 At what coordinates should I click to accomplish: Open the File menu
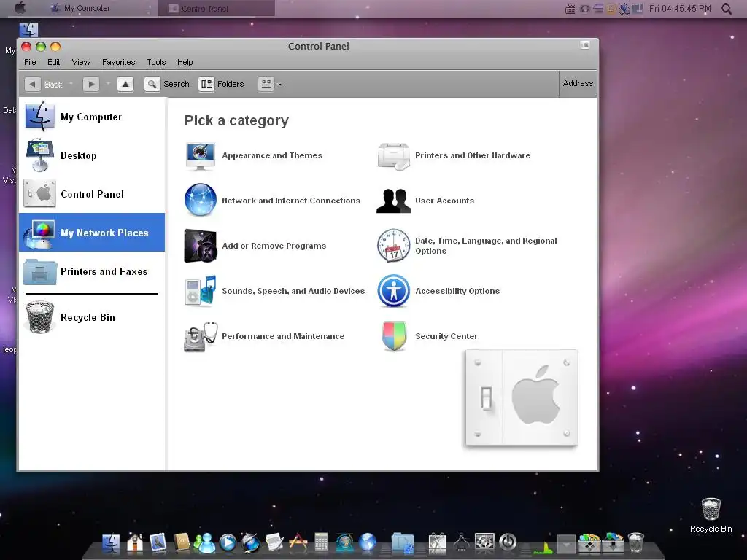30,62
